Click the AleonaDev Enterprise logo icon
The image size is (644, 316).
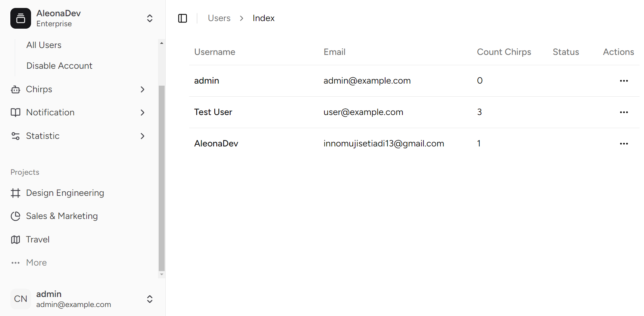[21, 18]
